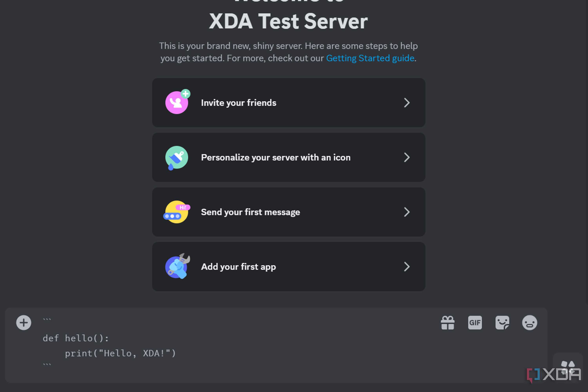588x392 pixels.
Task: Open the GIF picker
Action: tap(475, 322)
